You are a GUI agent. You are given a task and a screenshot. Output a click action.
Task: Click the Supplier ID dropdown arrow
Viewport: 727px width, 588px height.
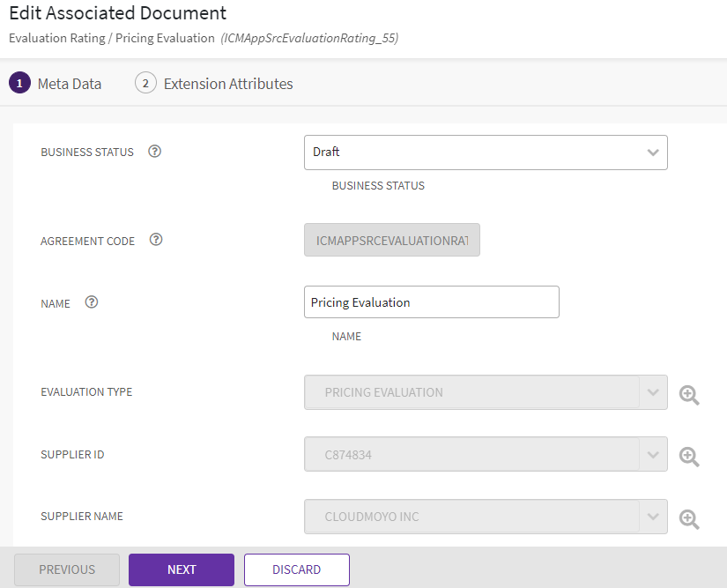[x=653, y=455]
